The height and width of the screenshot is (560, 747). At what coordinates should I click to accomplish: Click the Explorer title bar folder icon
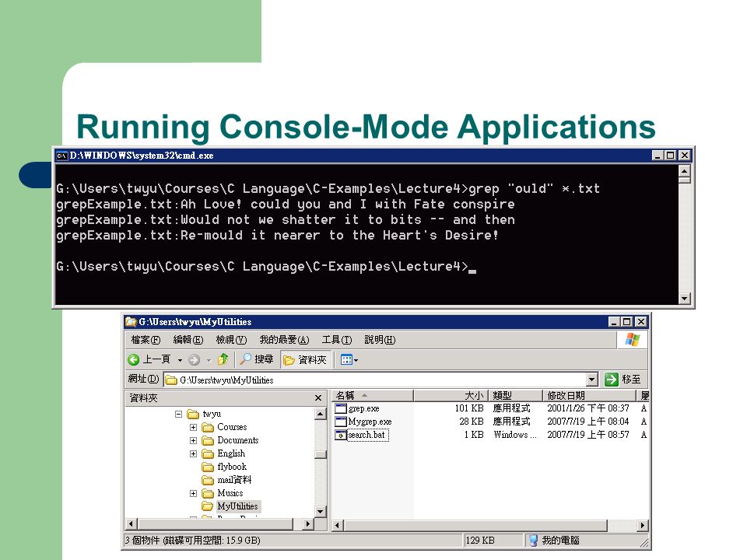(x=131, y=322)
